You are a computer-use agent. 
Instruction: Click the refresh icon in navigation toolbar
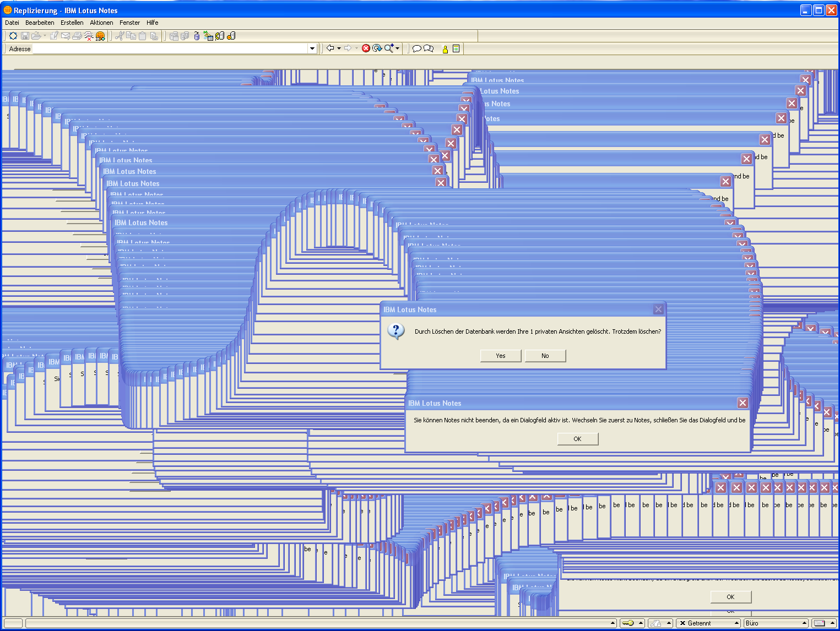tap(377, 48)
